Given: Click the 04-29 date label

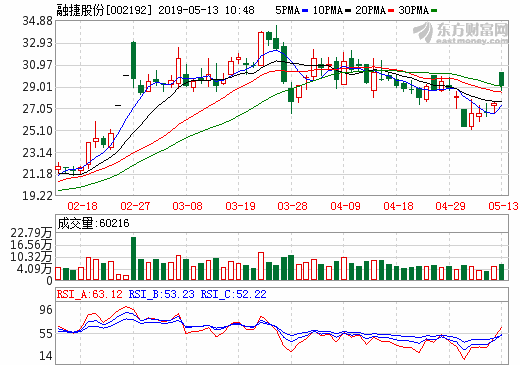Looking at the screenshot, I should coord(450,206).
